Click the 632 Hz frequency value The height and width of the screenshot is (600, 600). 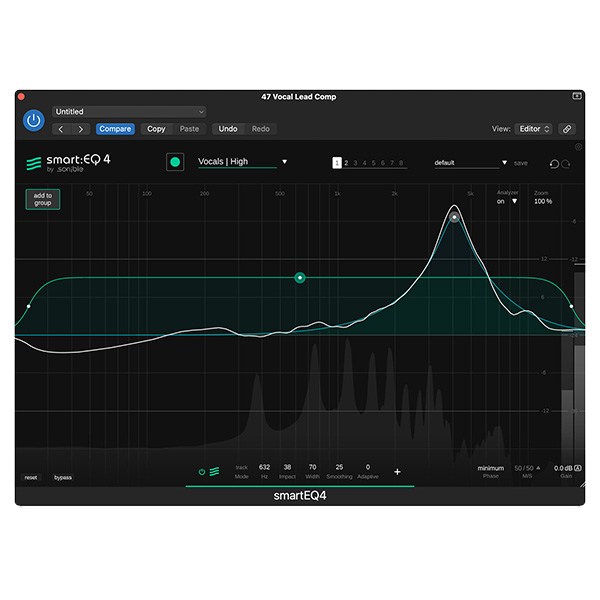264,467
